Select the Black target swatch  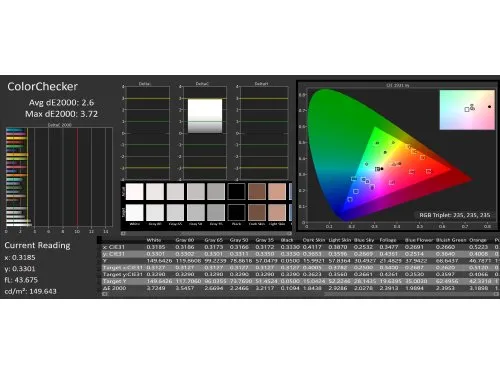(236, 212)
